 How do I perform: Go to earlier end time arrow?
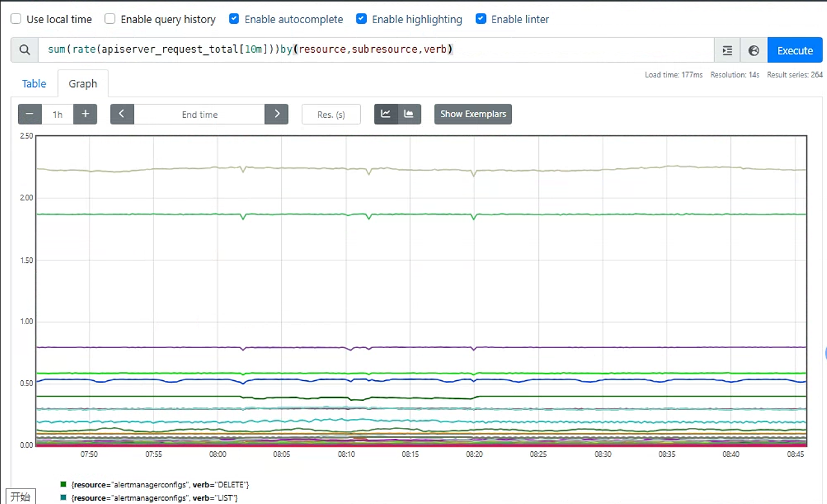(122, 114)
